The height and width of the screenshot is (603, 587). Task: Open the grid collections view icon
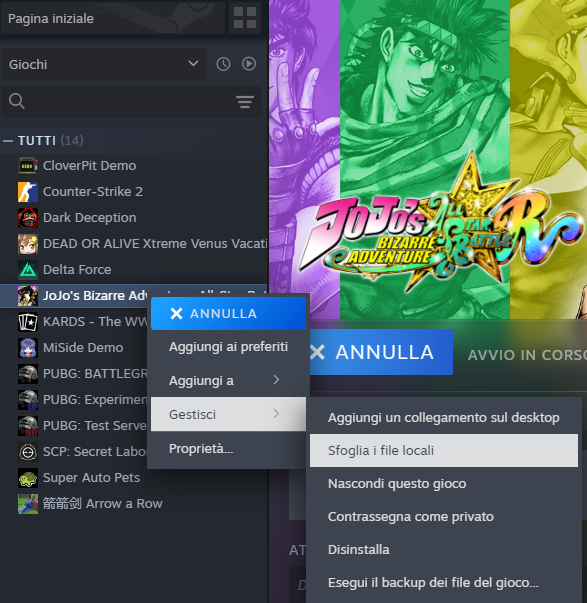coord(245,18)
